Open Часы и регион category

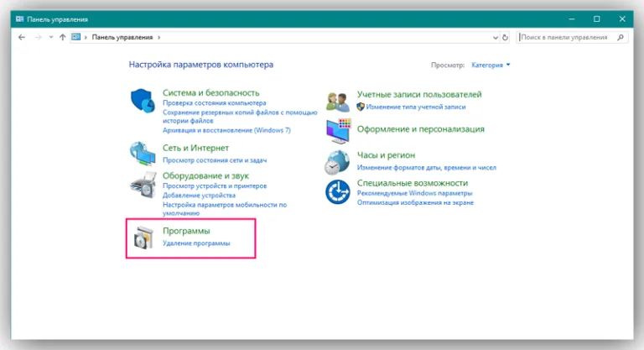click(386, 155)
